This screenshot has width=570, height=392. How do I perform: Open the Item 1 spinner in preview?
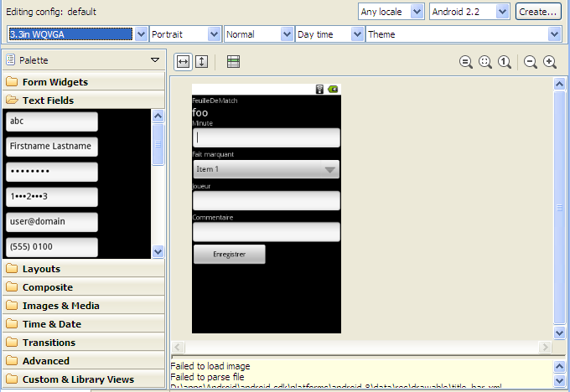(267, 169)
